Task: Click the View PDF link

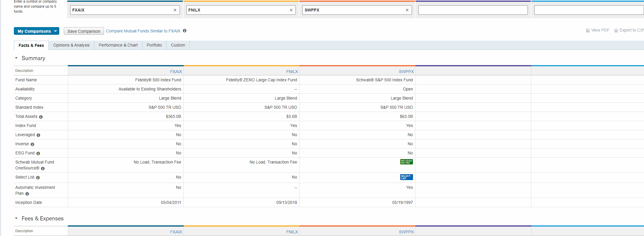Action: click(600, 30)
